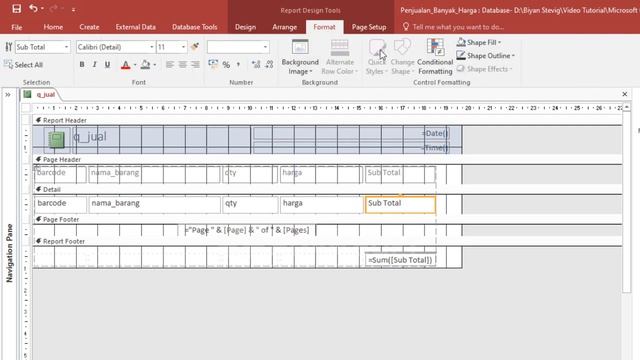The image size is (640, 360).
Task: Select the q_jual report document tab
Action: 41,95
